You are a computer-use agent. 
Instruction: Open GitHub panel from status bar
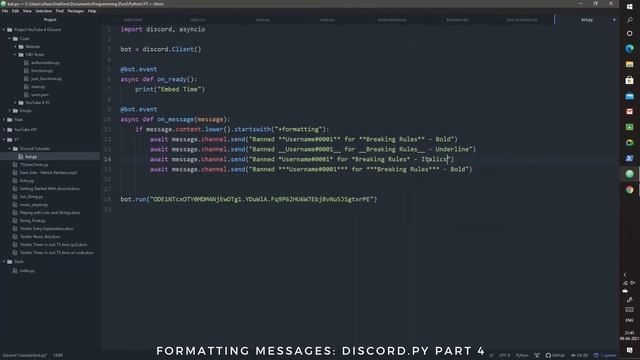point(556,356)
